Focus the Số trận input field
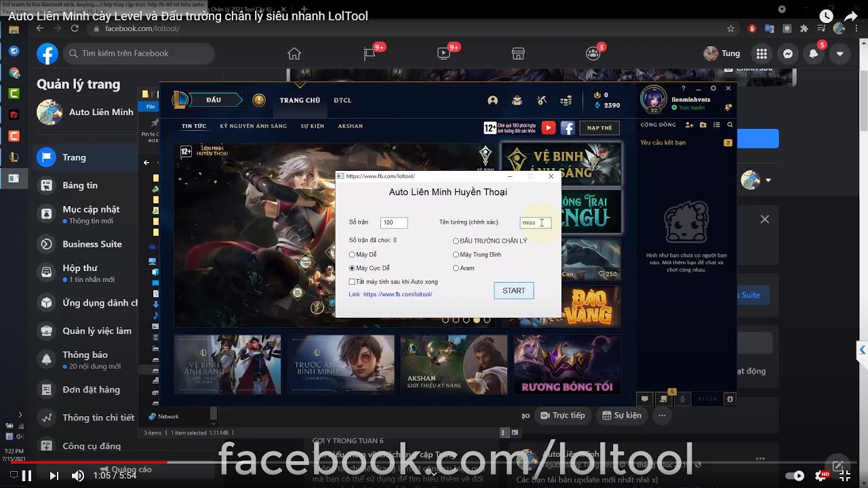 (x=394, y=222)
